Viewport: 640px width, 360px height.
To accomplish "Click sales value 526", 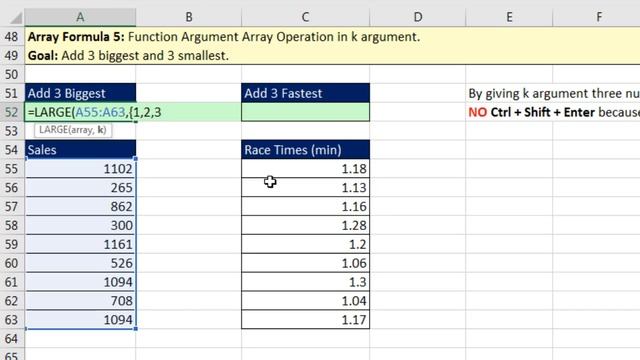I will pyautogui.click(x=80, y=263).
